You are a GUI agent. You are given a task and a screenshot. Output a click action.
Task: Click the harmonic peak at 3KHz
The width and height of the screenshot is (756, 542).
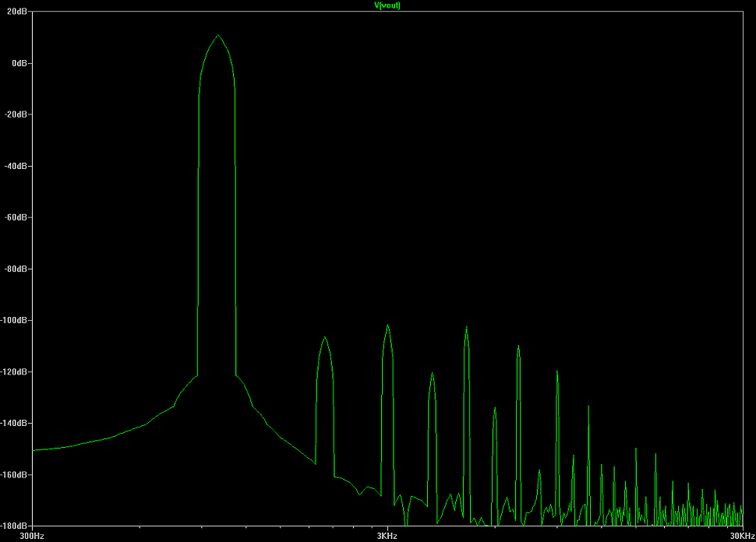tap(387, 326)
